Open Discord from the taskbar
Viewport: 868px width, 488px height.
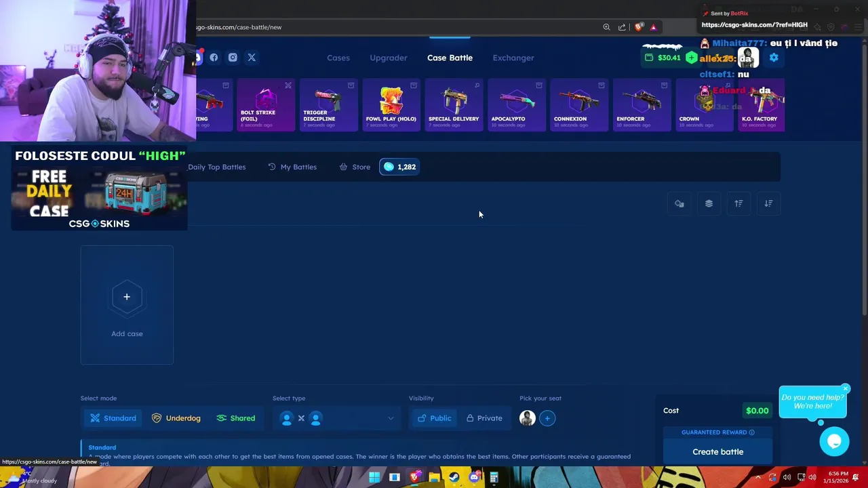[x=474, y=478]
